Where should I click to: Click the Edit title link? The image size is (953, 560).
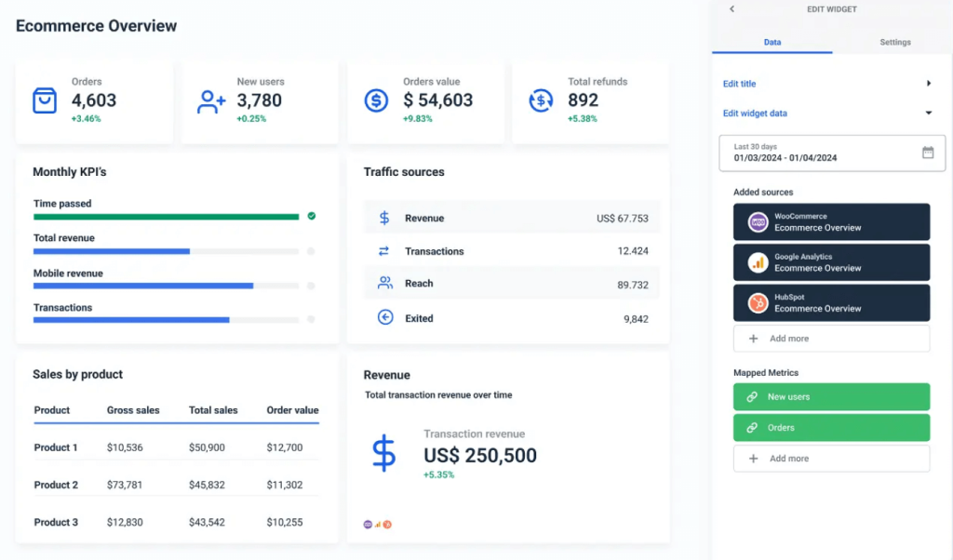click(739, 84)
